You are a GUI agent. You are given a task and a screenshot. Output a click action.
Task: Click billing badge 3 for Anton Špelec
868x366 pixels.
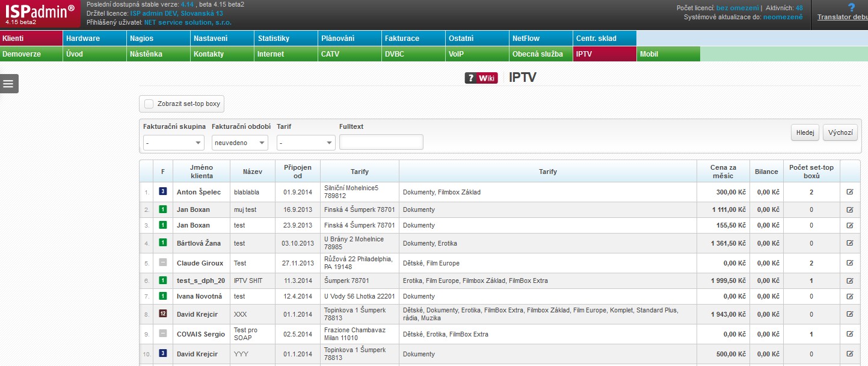click(x=162, y=191)
